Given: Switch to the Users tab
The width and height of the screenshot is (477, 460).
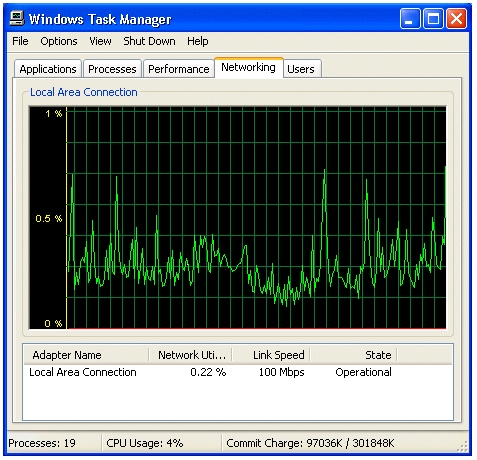Looking at the screenshot, I should [301, 69].
